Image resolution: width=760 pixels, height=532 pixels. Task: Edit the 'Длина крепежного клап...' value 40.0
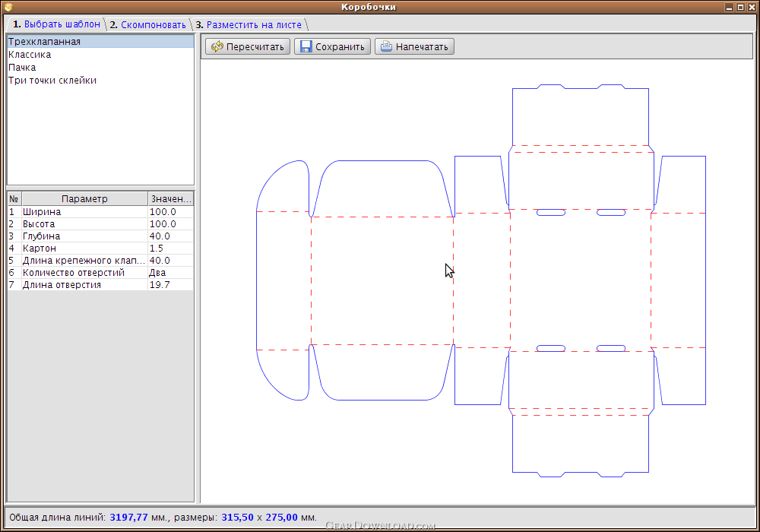(x=170, y=260)
